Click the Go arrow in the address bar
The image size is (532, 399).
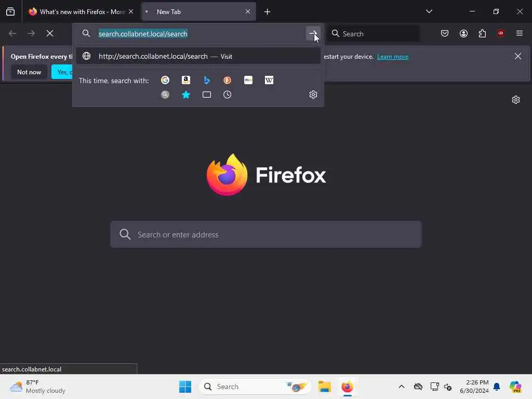click(313, 34)
